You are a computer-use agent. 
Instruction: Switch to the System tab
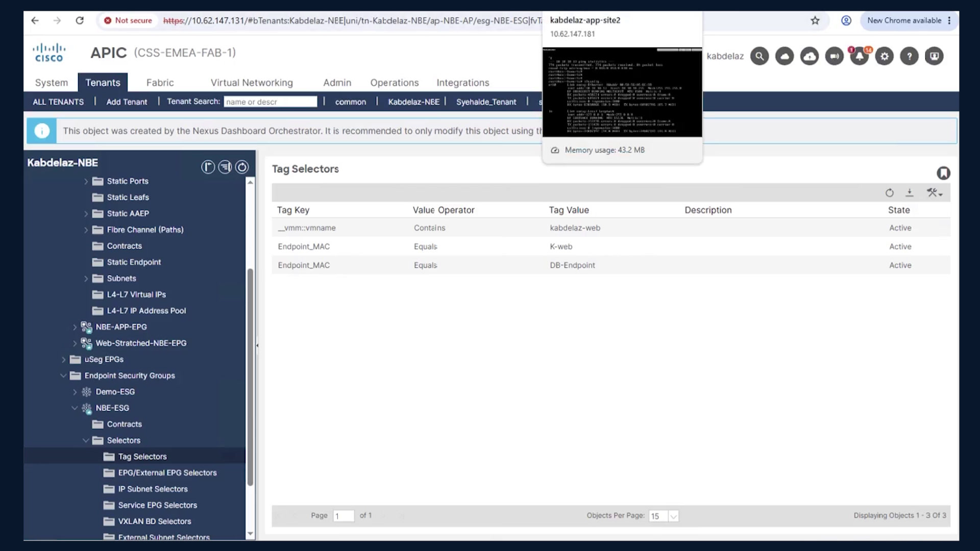point(51,83)
